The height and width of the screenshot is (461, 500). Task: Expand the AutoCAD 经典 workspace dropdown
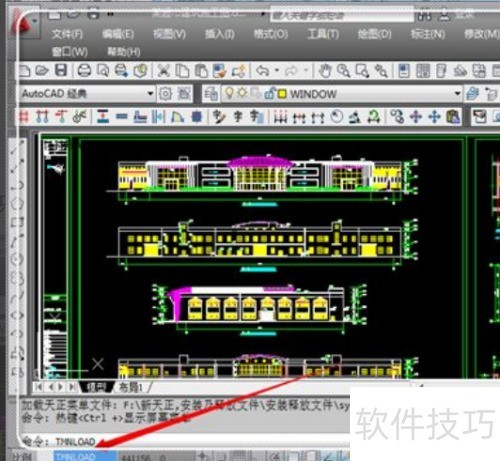point(150,94)
